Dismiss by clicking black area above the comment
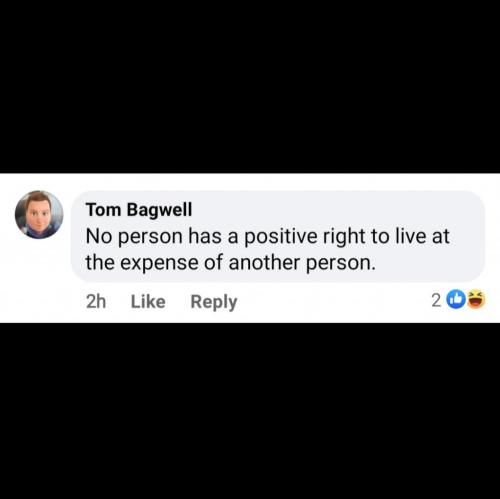This screenshot has height=499, width=500. coord(250,87)
